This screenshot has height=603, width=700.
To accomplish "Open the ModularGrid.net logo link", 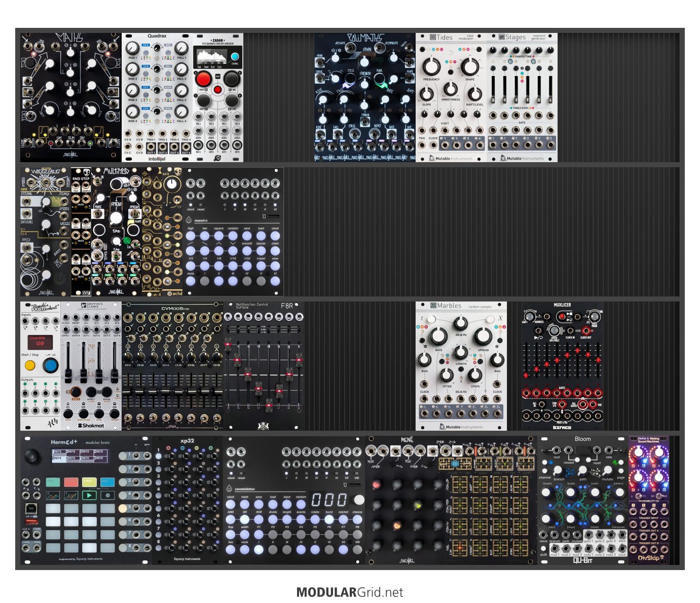I will (350, 592).
